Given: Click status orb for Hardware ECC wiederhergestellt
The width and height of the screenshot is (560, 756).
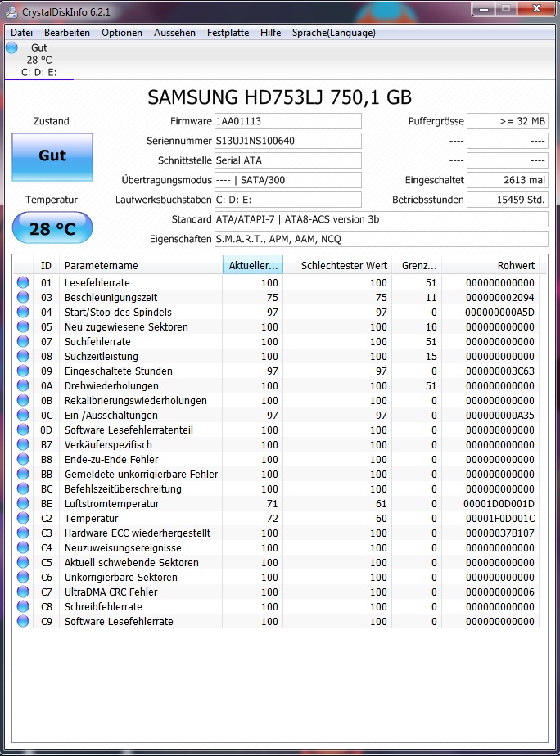Looking at the screenshot, I should click(23, 533).
